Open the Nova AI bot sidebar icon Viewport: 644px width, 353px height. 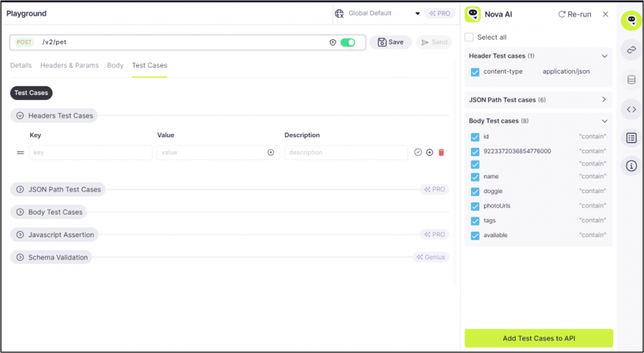click(631, 21)
